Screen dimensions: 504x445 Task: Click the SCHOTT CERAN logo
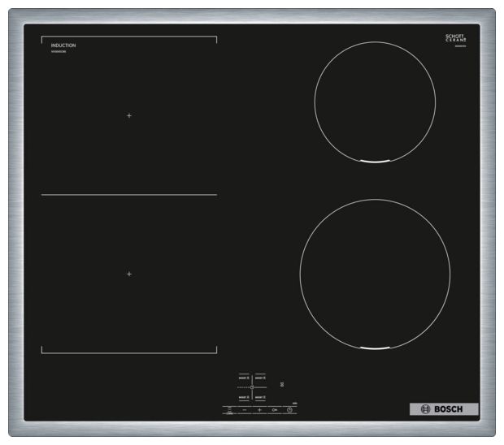coord(456,38)
